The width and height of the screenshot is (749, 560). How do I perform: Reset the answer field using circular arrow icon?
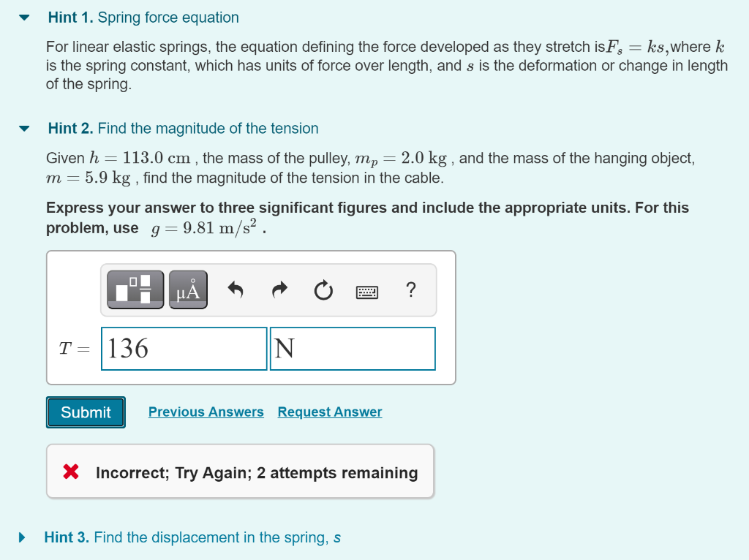pyautogui.click(x=323, y=290)
